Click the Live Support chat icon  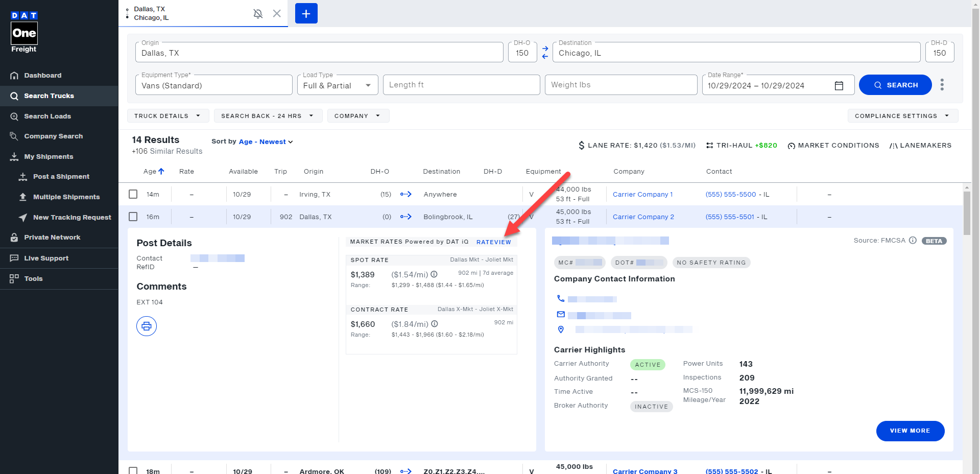click(14, 258)
